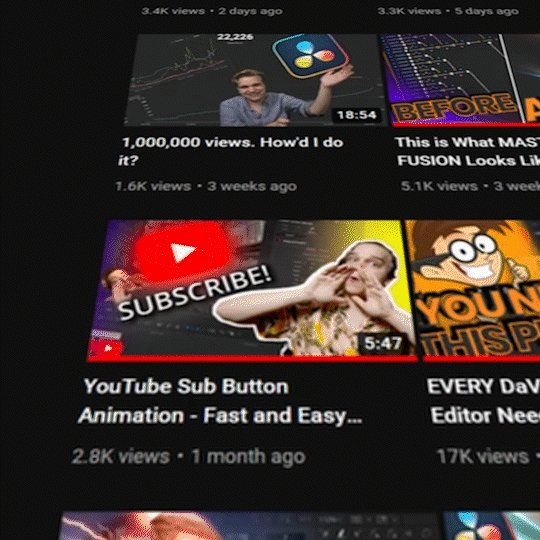
Task: Click the '5.1K views · 3 weeks' metadata
Action: [470, 186]
